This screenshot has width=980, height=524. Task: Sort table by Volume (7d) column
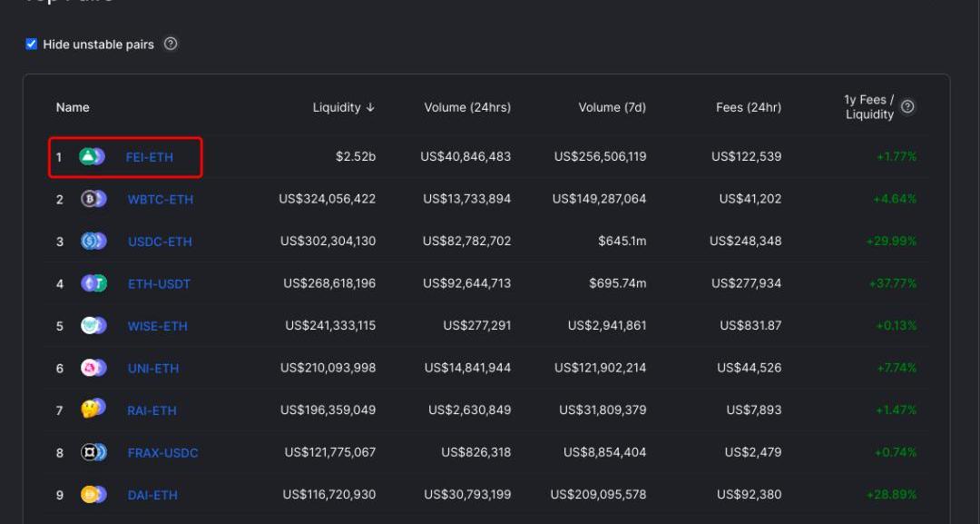(612, 107)
